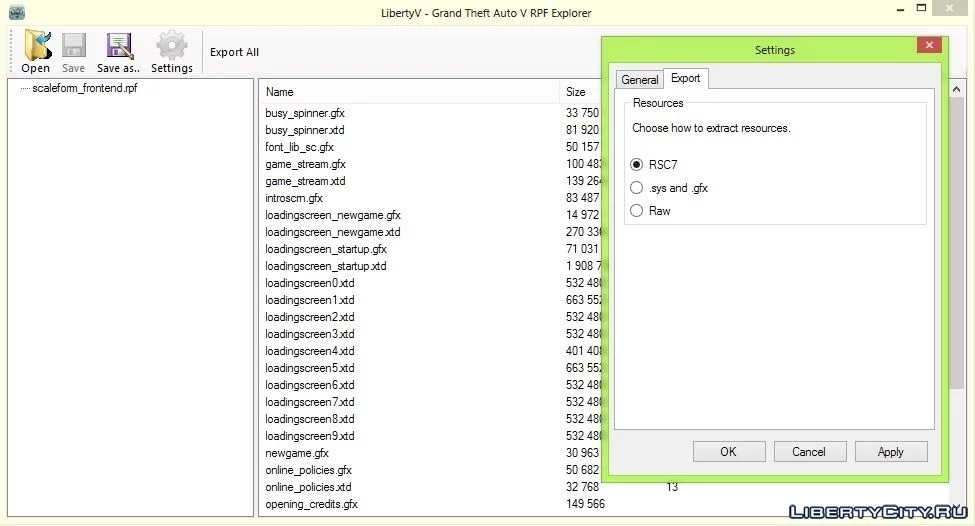
Task: Select loadingscreen_newgame.xtd file
Action: [x=333, y=232]
